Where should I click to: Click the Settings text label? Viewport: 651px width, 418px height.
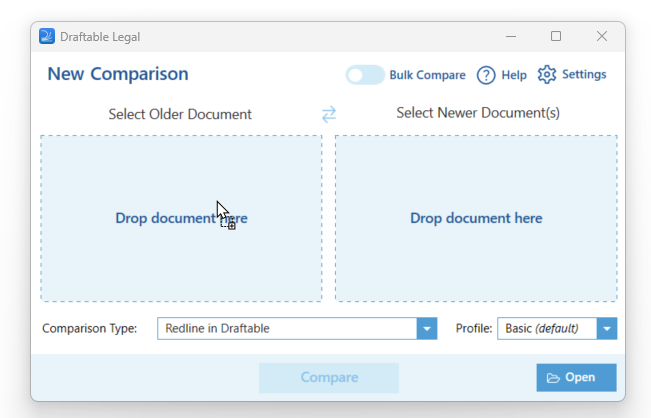(584, 74)
